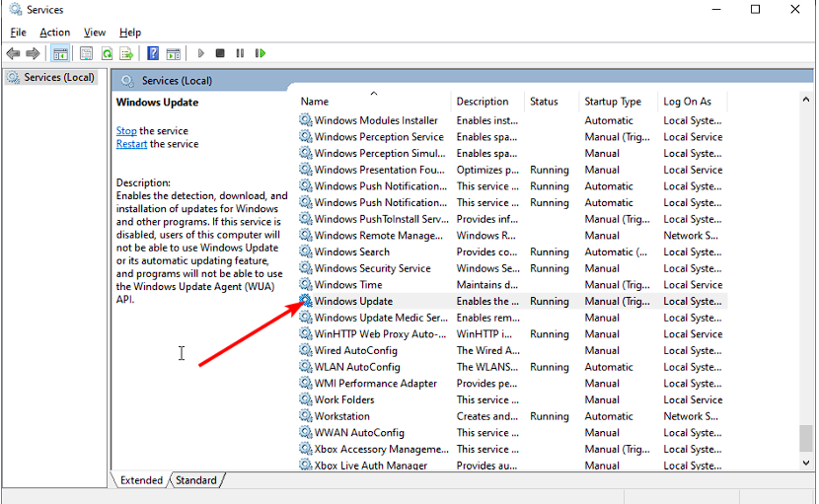Click the Pause Service icon
Screen dimensions: 819x504
[x=240, y=53]
